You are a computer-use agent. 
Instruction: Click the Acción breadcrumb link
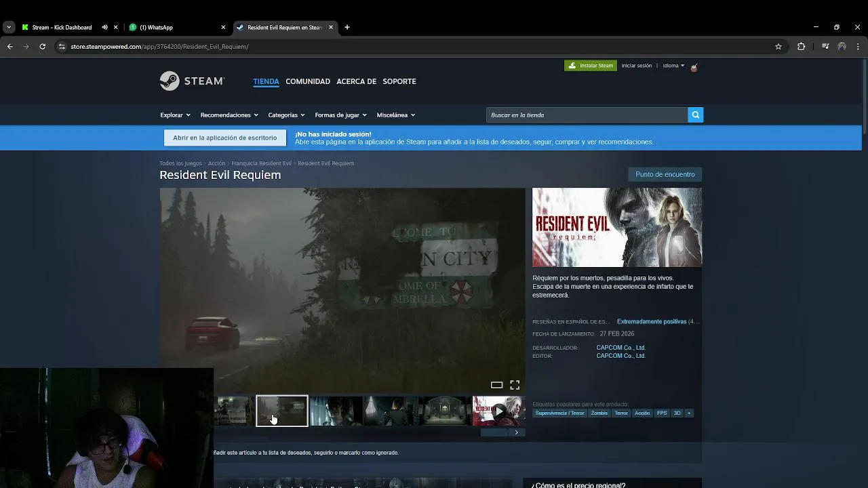tap(216, 163)
